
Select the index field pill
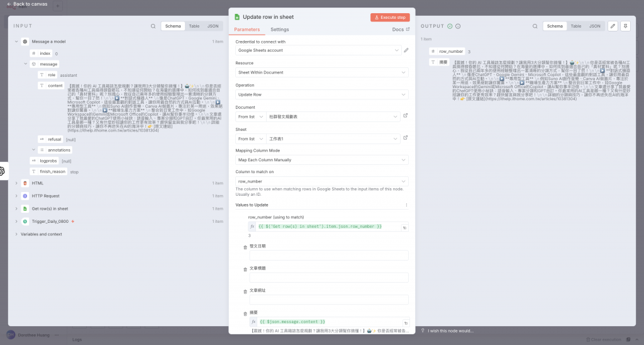[x=41, y=54]
